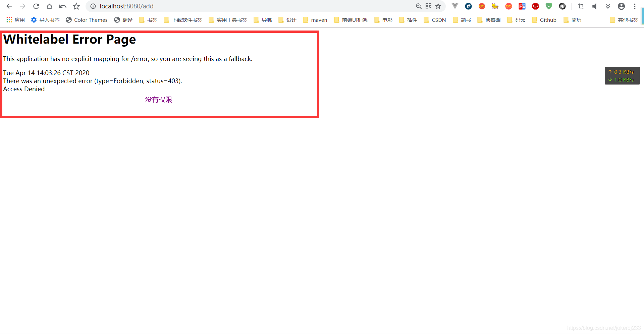The image size is (644, 334).
Task: Open the infinity extension left of the FE icon
Action: [x=509, y=6]
